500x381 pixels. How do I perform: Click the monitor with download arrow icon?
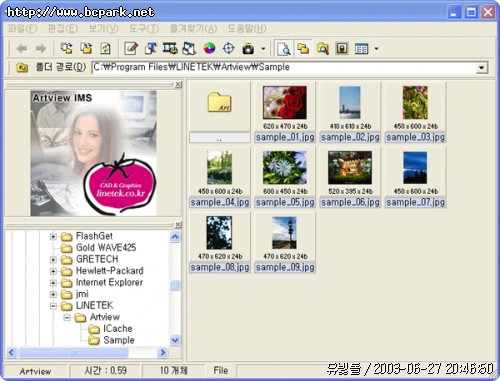point(170,49)
